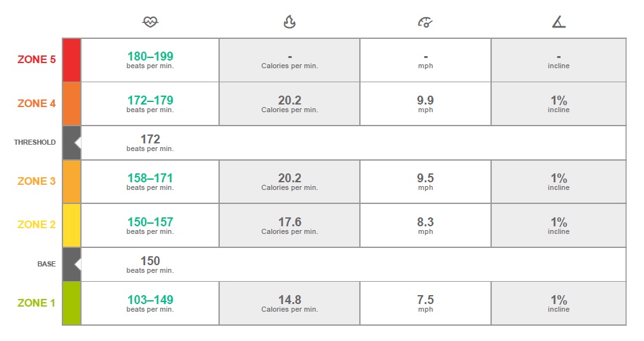This screenshot has width=644, height=341.
Task: Select the green Zone 1 color swatch
Action: point(71,303)
